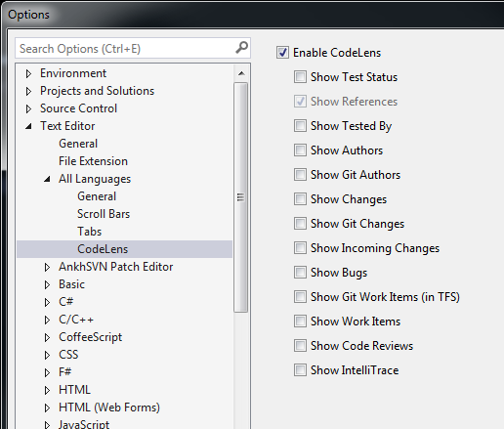Select Scroll Bars under All Languages
Viewport: 504px width, 429px height.
104,214
